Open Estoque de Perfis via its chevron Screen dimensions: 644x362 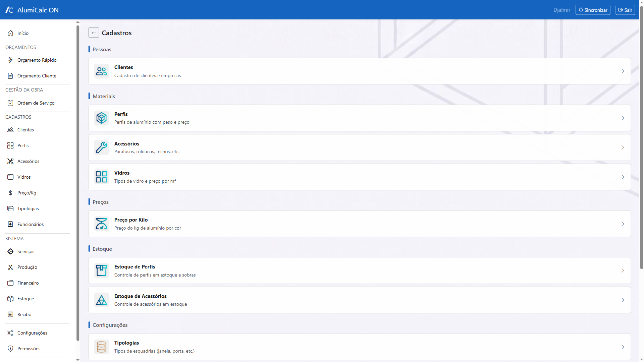click(x=623, y=270)
